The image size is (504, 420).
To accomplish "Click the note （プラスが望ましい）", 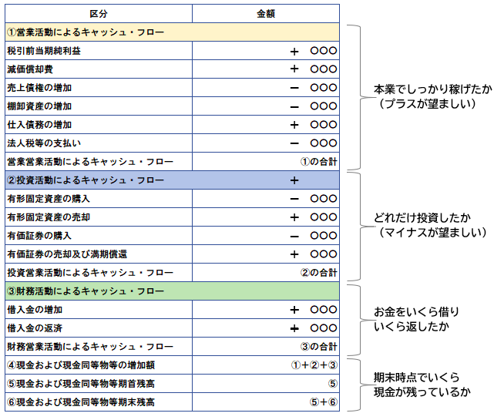I will 428,104.
